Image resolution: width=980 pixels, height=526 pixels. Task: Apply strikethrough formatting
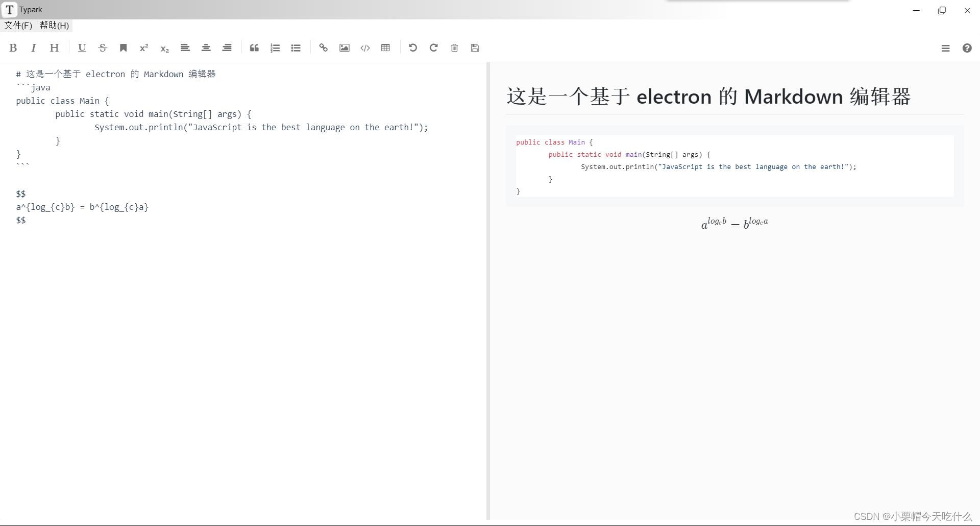[x=103, y=48]
